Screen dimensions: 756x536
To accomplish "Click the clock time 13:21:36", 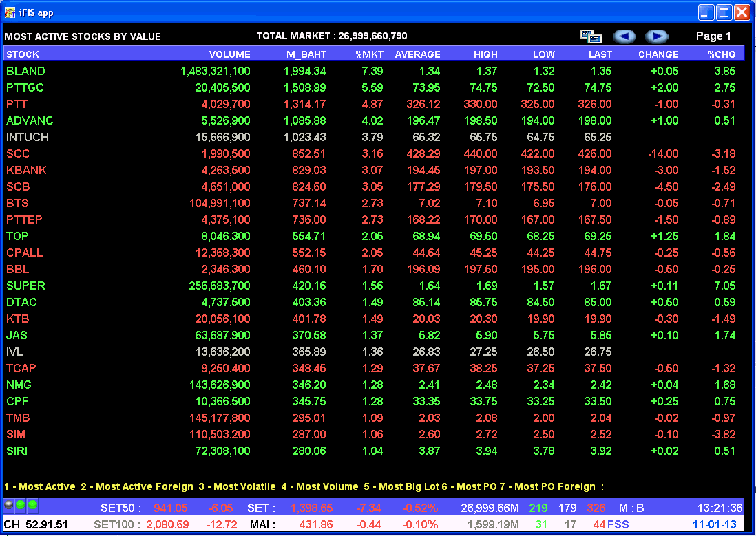I will tap(720, 508).
